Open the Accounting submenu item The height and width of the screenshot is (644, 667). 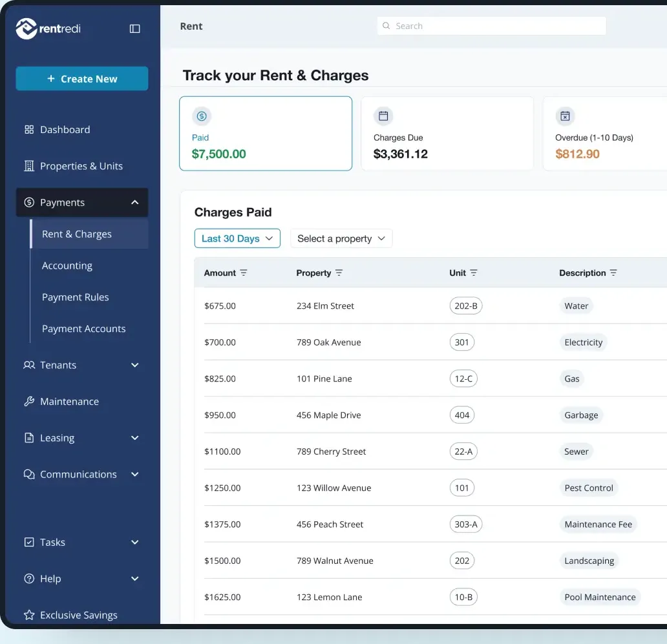[67, 265]
